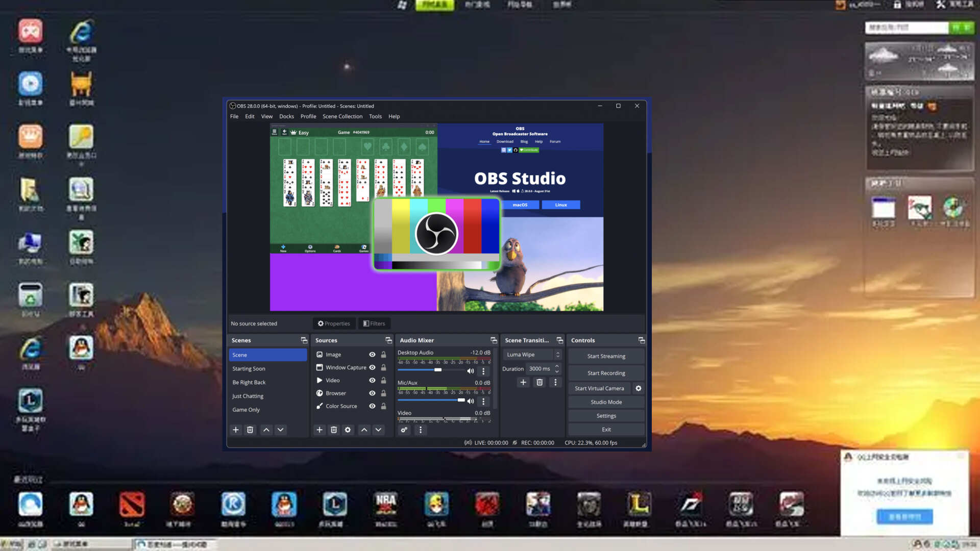Decrease transition Duration with down arrow

[557, 371]
